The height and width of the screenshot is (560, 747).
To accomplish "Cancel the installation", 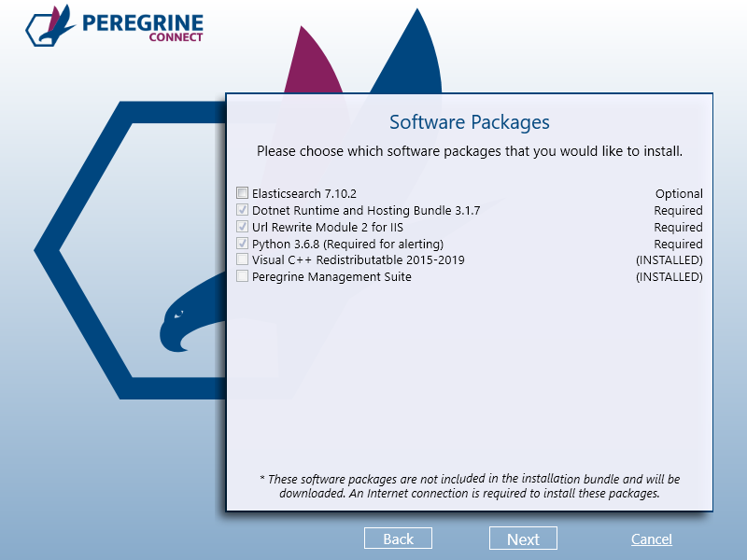I will 651,539.
